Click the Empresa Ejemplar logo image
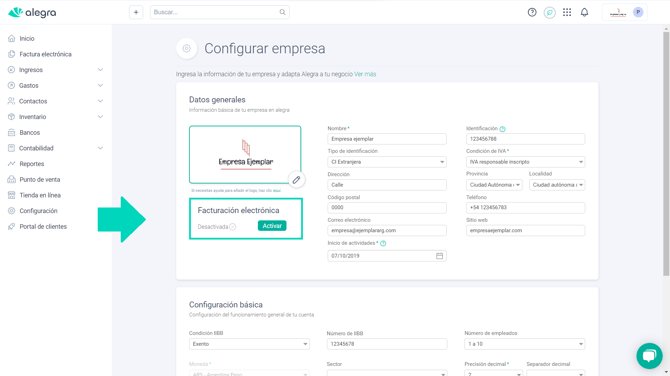 (245, 155)
